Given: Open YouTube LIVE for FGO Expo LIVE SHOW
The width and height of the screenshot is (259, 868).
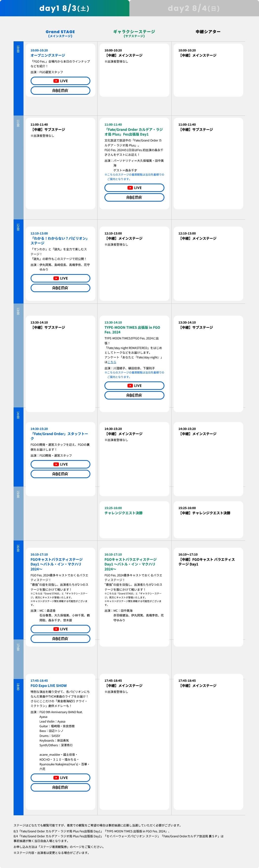Looking at the screenshot, I should click(60, 778).
